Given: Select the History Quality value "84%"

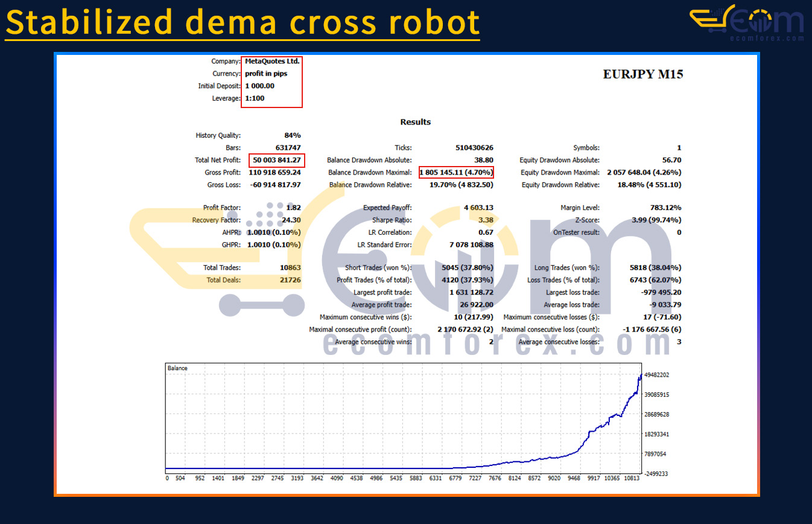Looking at the screenshot, I should pos(293,135).
